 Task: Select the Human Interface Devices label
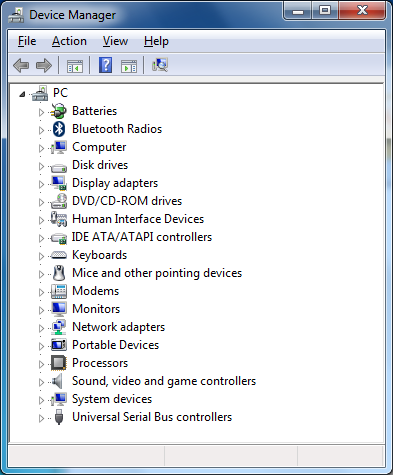pos(138,219)
